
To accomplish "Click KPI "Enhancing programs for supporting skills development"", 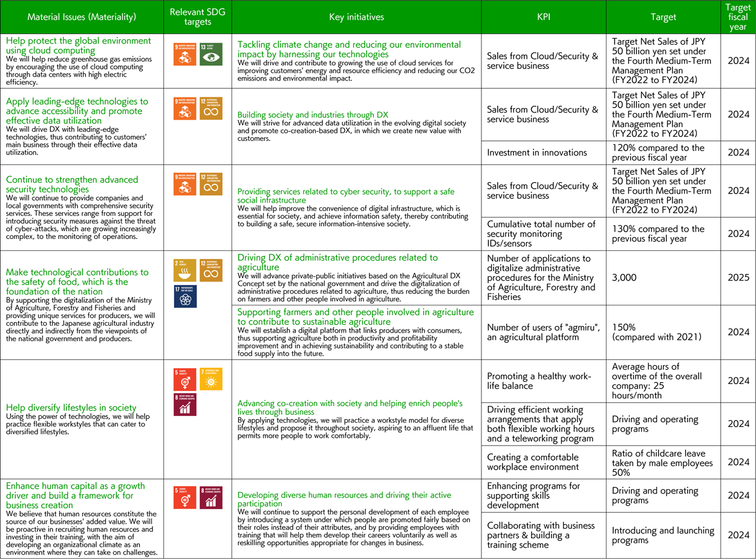I will click(x=533, y=495).
